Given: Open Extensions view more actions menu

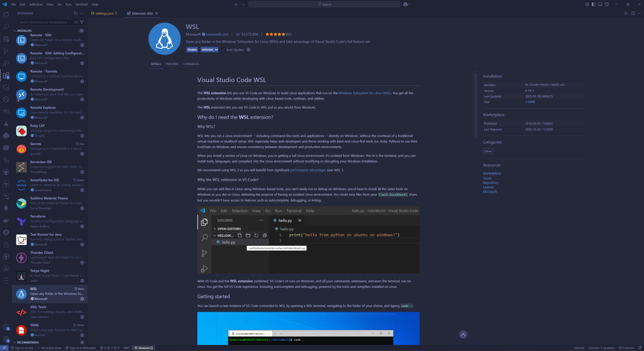Looking at the screenshot, I should (x=82, y=13).
